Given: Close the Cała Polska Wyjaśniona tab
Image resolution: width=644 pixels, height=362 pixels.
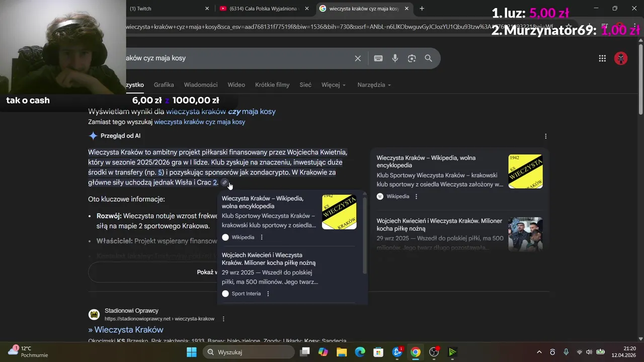Looking at the screenshot, I should point(307,9).
